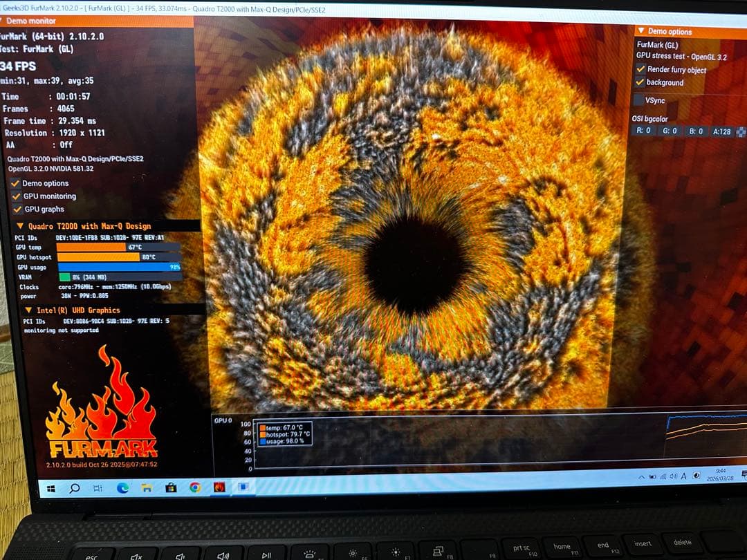747x560 pixels.
Task: Open the OSI bgcolor color picker swatch
Action: [741, 131]
